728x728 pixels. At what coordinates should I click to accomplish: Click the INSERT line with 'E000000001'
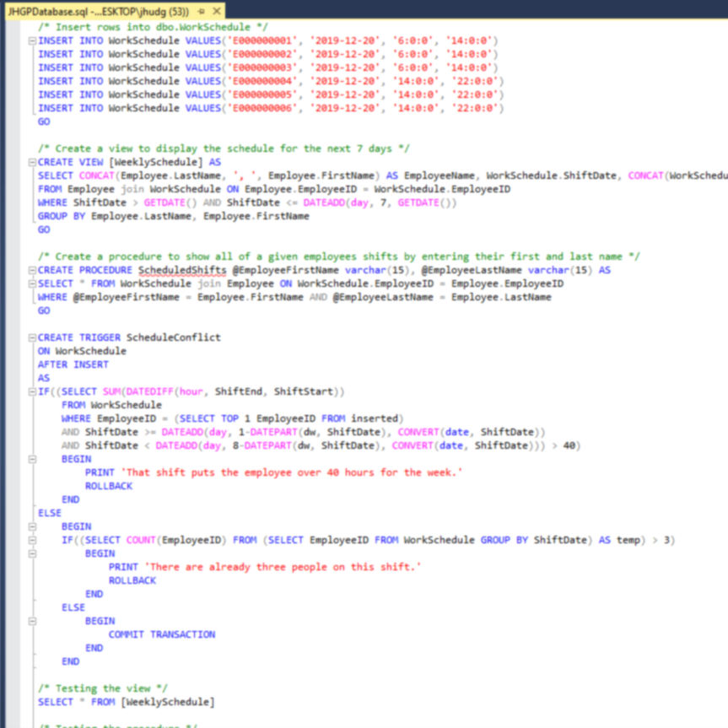[x=268, y=40]
